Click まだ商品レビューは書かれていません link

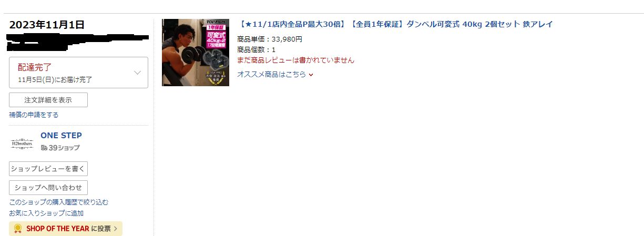point(295,60)
